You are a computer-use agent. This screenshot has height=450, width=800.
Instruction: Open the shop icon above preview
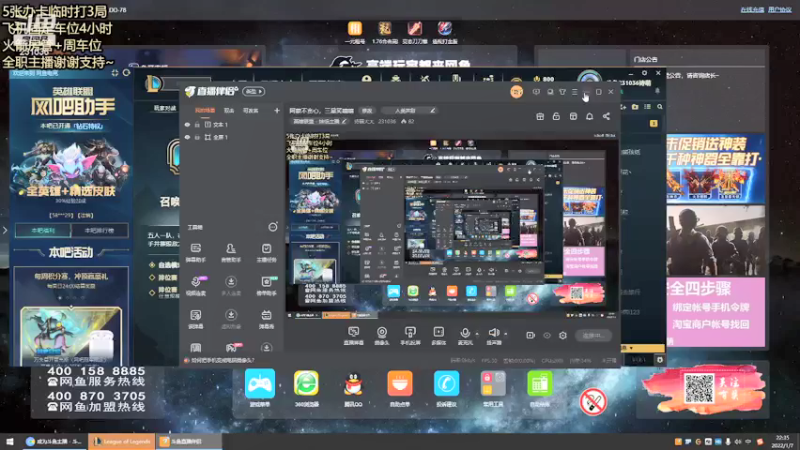pyautogui.click(x=573, y=116)
